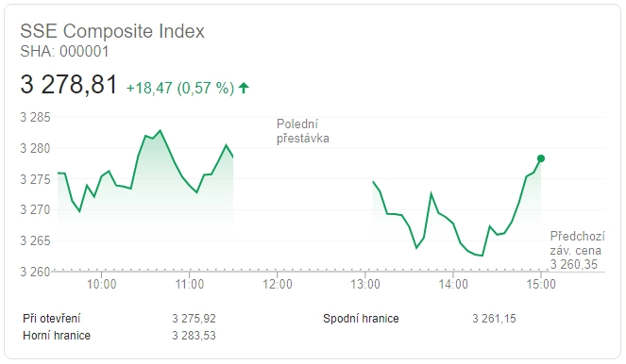Click the SHA: 000001 ticker label
This screenshot has width=626, height=364.
(64, 52)
